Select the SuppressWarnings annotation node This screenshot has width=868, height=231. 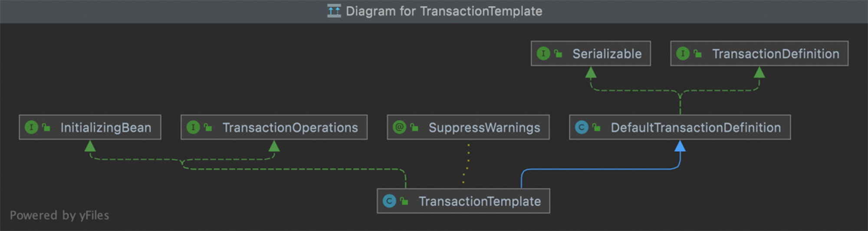pyautogui.click(x=468, y=127)
